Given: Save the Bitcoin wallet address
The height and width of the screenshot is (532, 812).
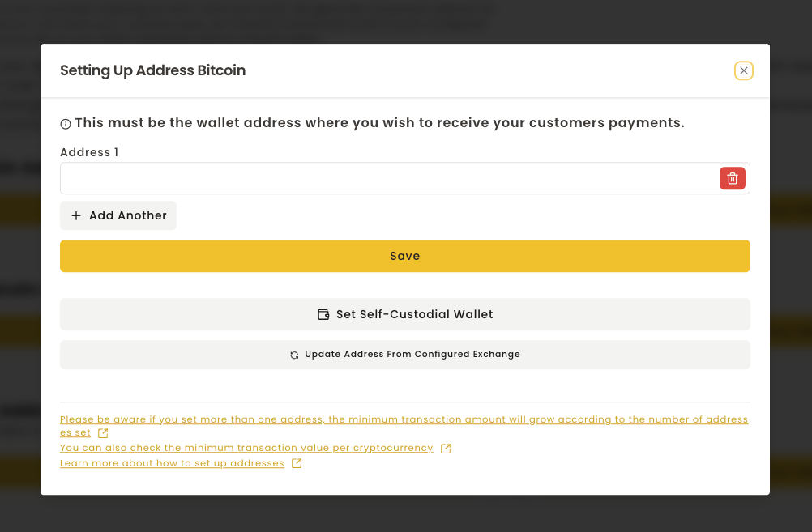Looking at the screenshot, I should pos(404,256).
